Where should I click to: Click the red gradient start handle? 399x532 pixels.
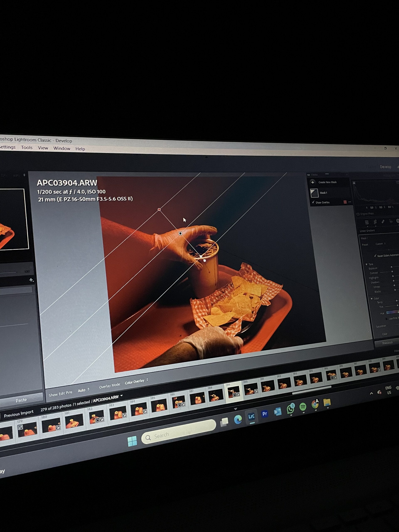159,209
